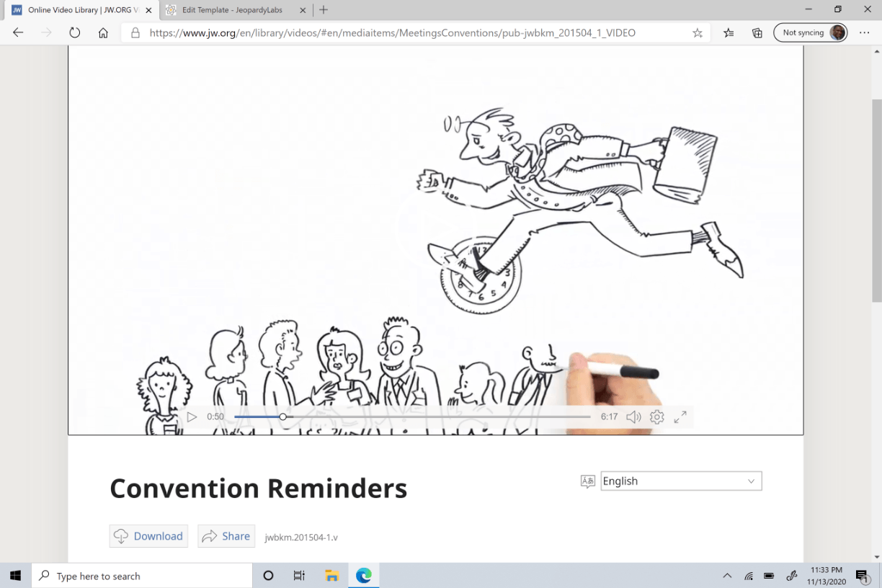Image resolution: width=882 pixels, height=588 pixels.
Task: Click the Convention Reminders title
Action: click(x=258, y=489)
